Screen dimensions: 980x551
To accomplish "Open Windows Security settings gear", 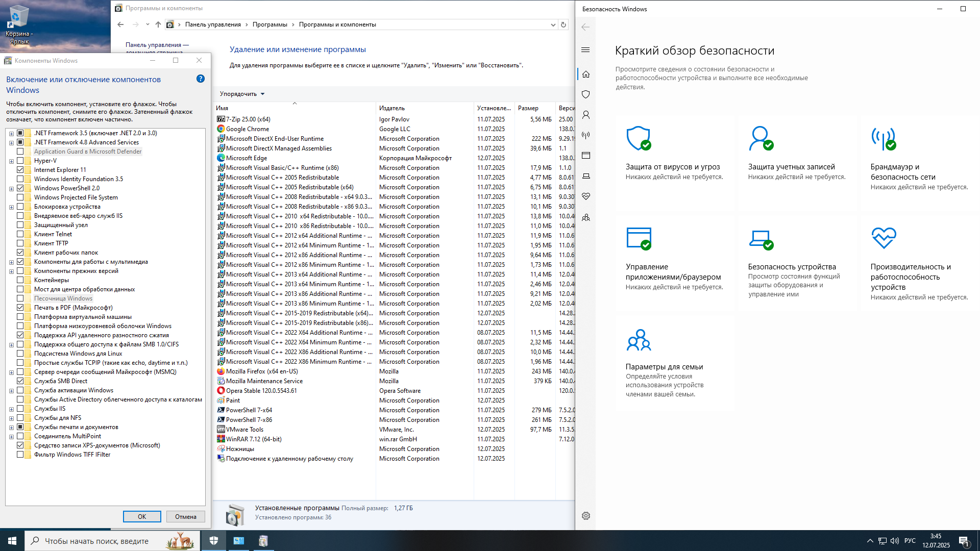I will pos(585,516).
